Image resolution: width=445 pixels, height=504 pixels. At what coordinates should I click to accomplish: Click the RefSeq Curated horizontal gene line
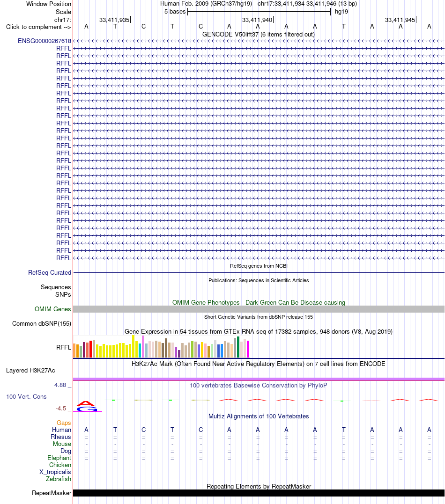tap(259, 272)
